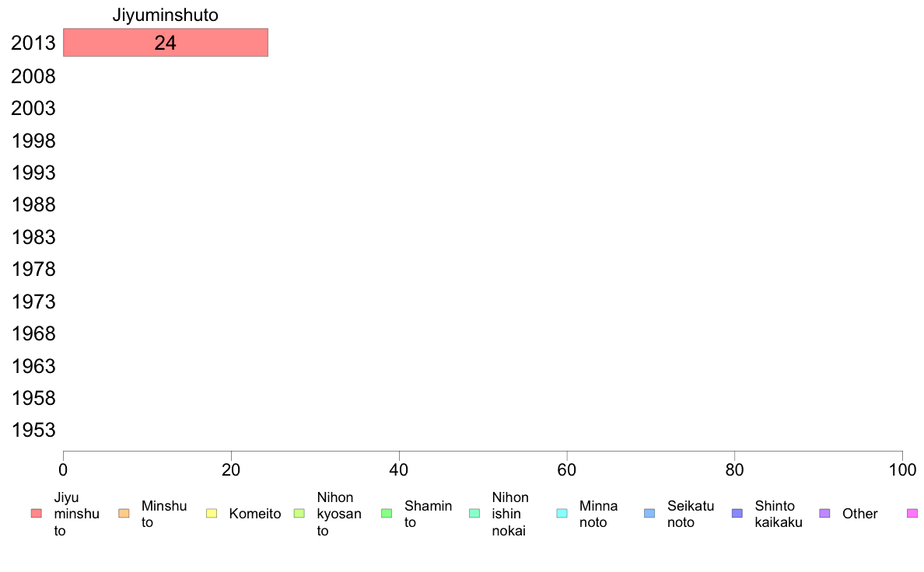Select the Minshu to orange legend swatch
924x572 pixels.
point(124,513)
